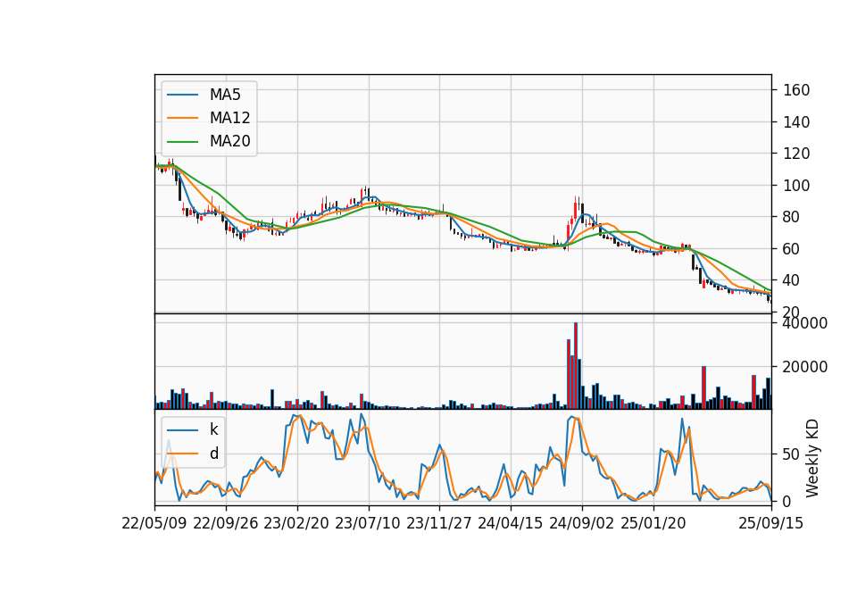
Task: Click the 23/07/10 date label
Action: [x=368, y=523]
